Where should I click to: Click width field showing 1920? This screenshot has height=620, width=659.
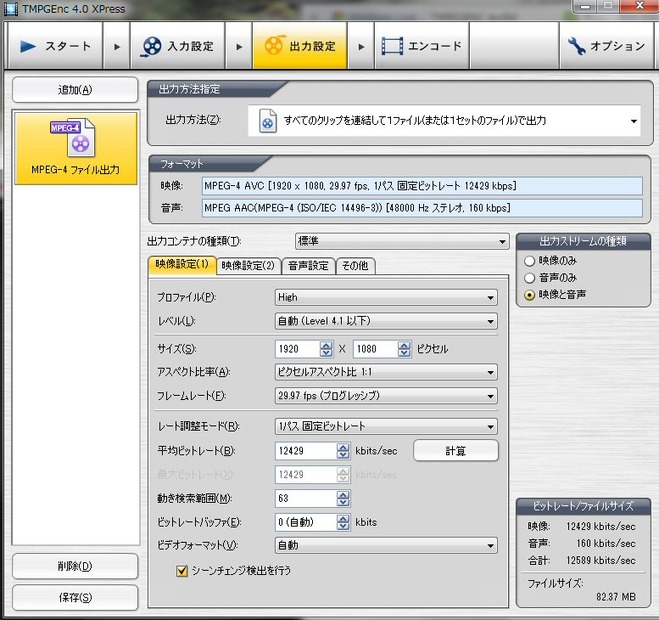tap(298, 349)
